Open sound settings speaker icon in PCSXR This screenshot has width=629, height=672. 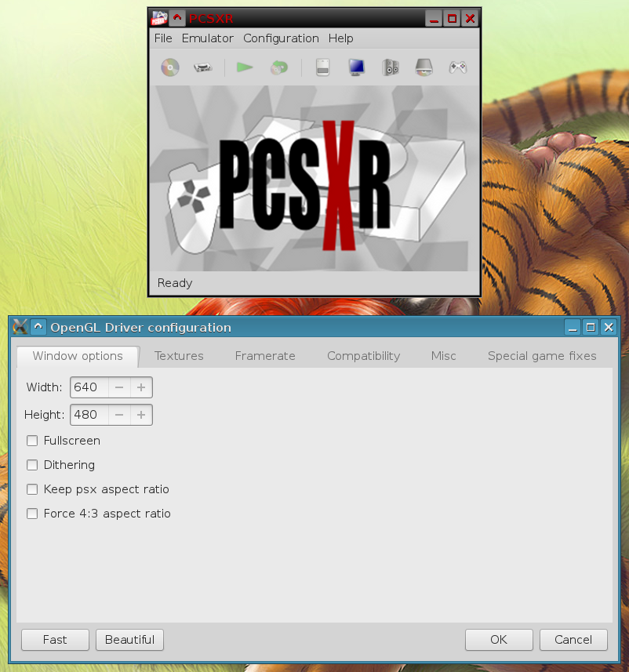click(x=390, y=67)
